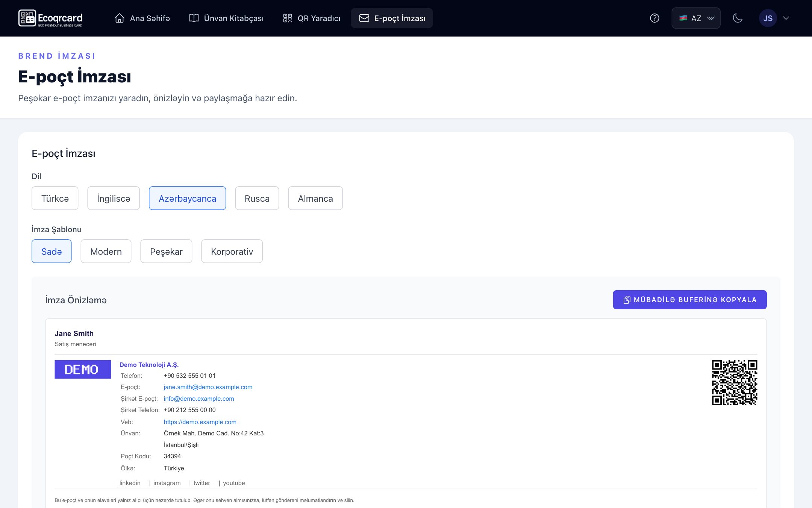Click the linkedin social link
The width and height of the screenshot is (812, 508).
click(130, 483)
